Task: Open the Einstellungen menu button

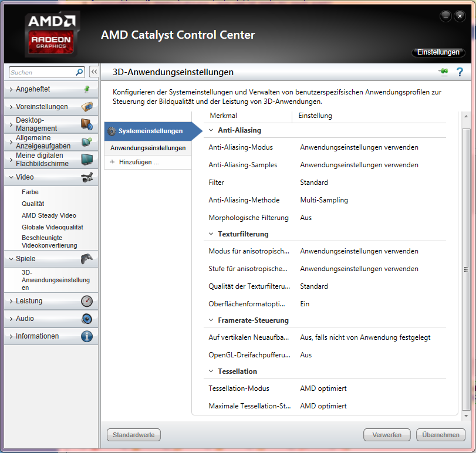Action: tap(438, 52)
